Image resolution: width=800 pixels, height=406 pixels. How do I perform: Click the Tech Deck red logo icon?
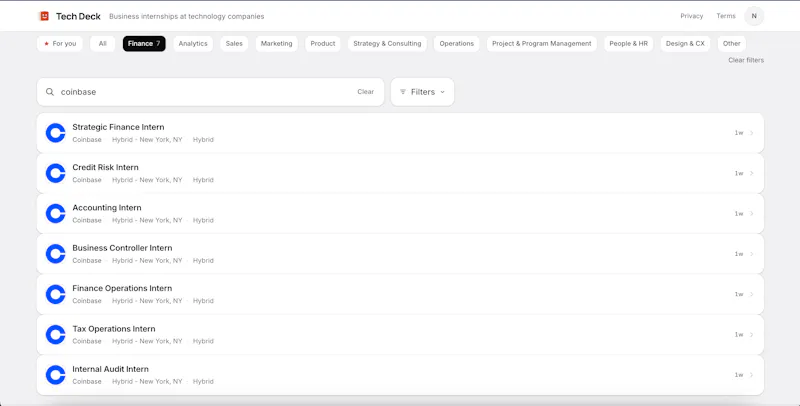44,16
